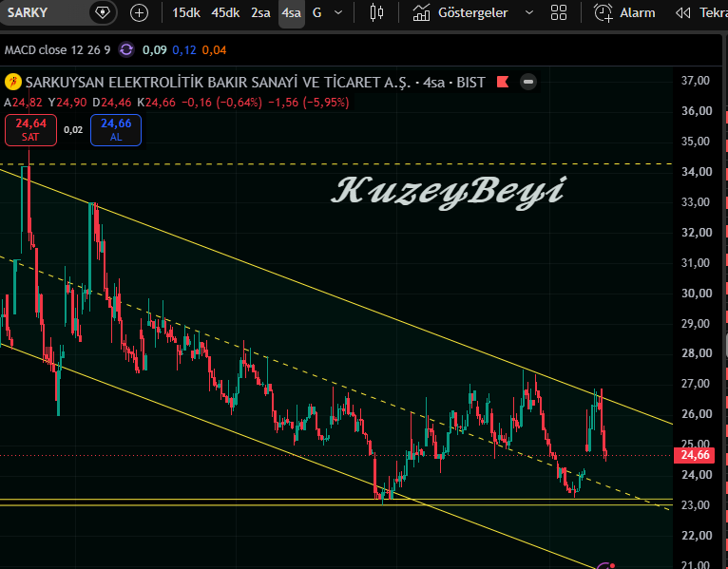This screenshot has width=728, height=569.
Task: Click the 24,64 SAT sell button
Action: (x=30, y=130)
